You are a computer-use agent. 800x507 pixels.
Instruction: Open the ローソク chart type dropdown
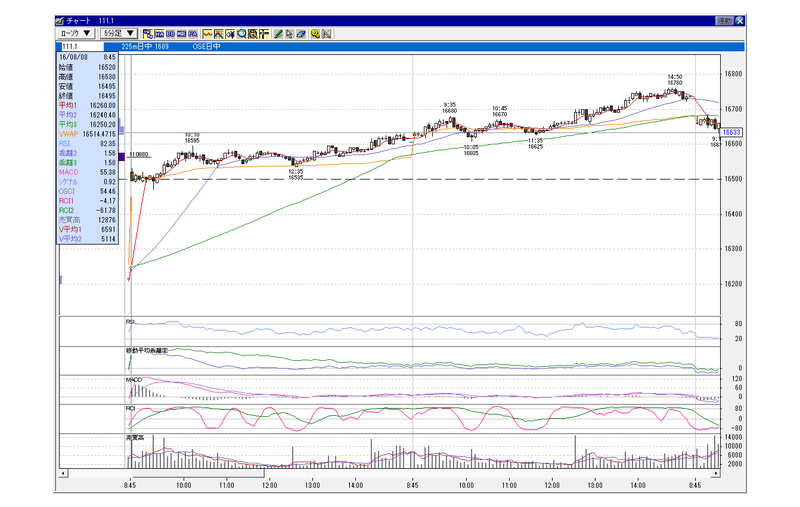pyautogui.click(x=76, y=33)
